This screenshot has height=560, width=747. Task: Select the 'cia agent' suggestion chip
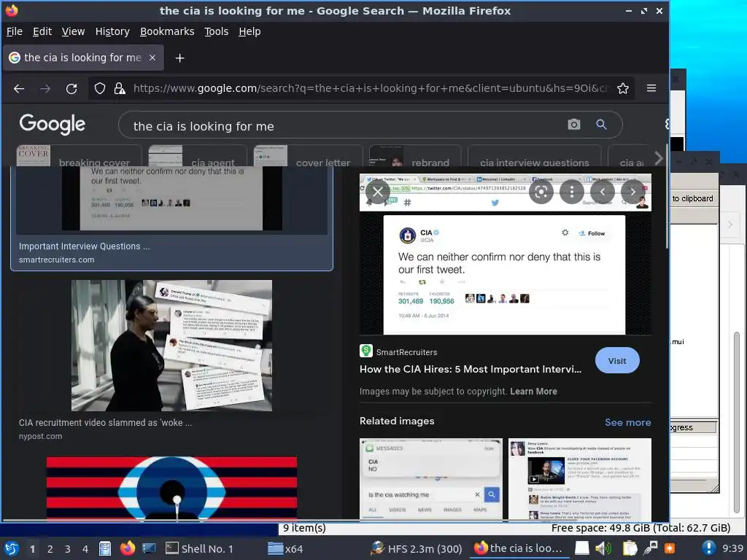[x=197, y=156]
